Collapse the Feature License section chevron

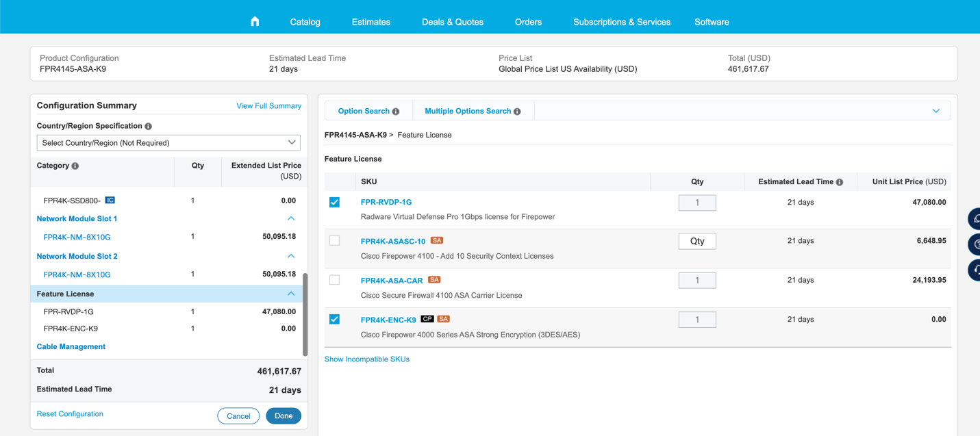(x=291, y=294)
